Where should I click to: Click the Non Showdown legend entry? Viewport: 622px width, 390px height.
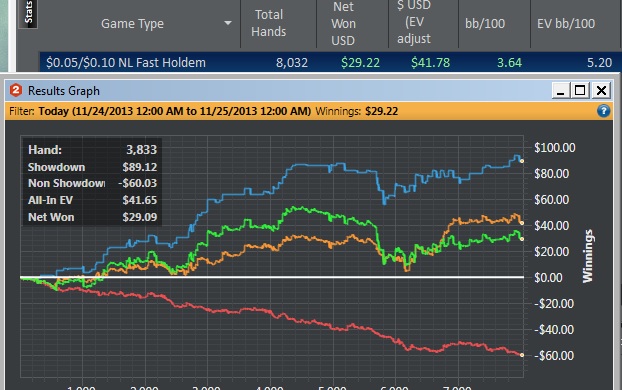(66, 183)
